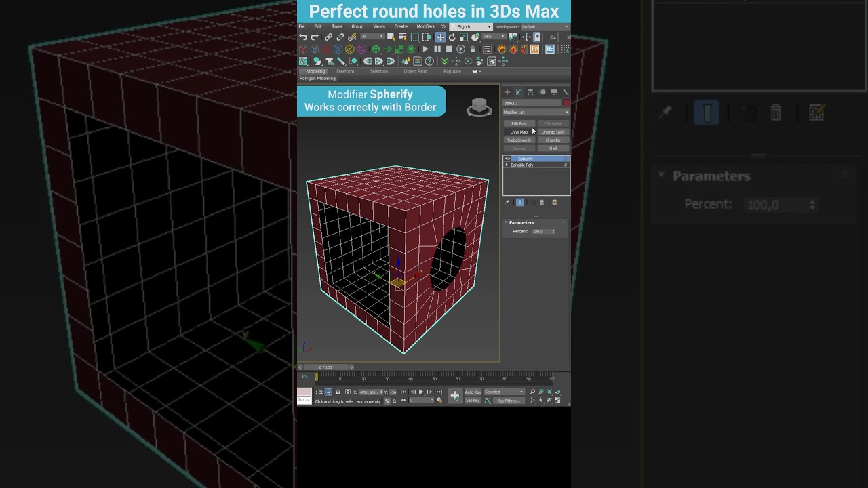This screenshot has width=868, height=488.
Task: Expand hidden menus with double chevron
Action: (x=443, y=27)
